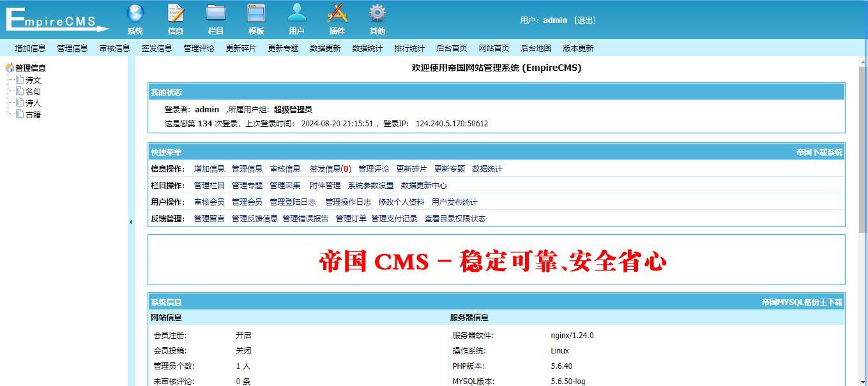Click 签发信息(0) in quick menu
Screen dimensions: 868x386
point(330,169)
